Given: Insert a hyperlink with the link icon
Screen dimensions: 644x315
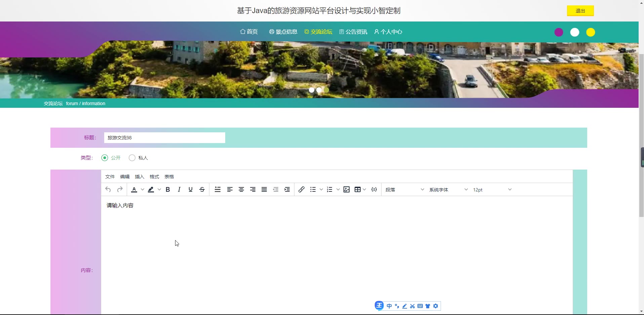Looking at the screenshot, I should coord(301,190).
